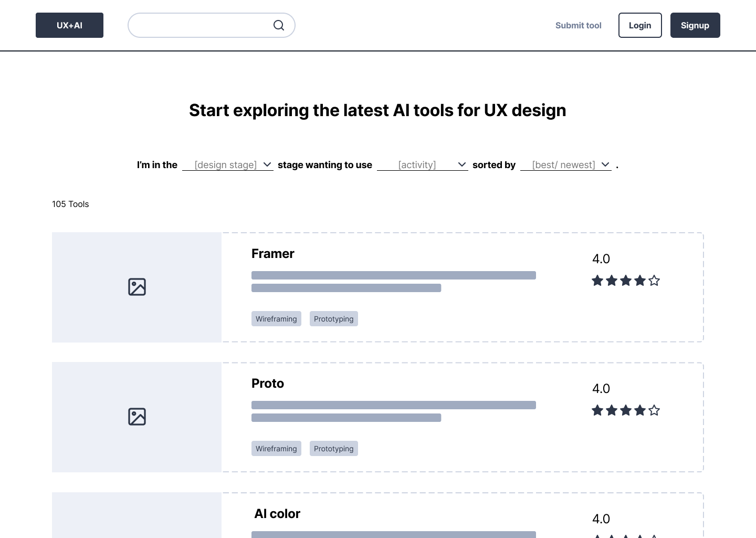Screen dimensions: 756x538
Task: Open the Framer tool entry
Action: tap(272, 253)
